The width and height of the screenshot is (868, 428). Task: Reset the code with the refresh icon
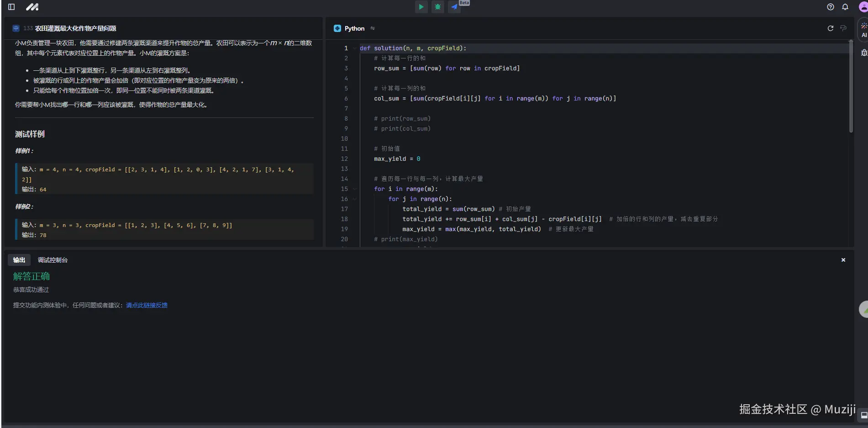click(830, 28)
